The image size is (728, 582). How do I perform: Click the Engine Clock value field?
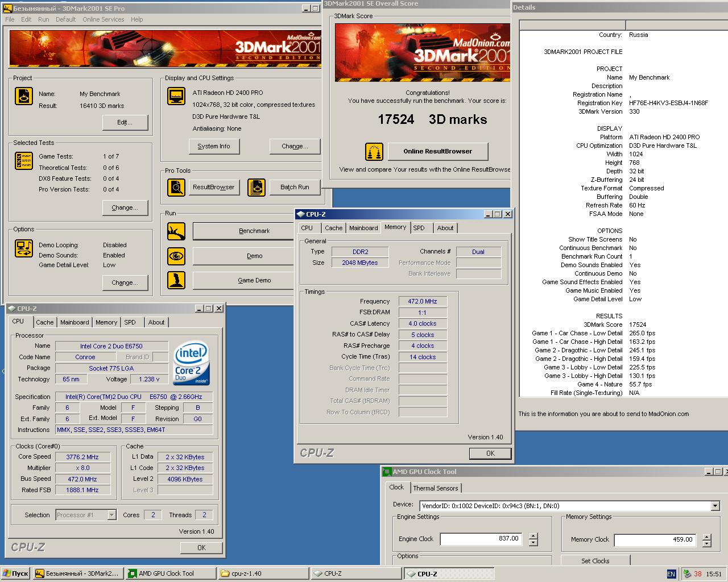click(x=481, y=539)
